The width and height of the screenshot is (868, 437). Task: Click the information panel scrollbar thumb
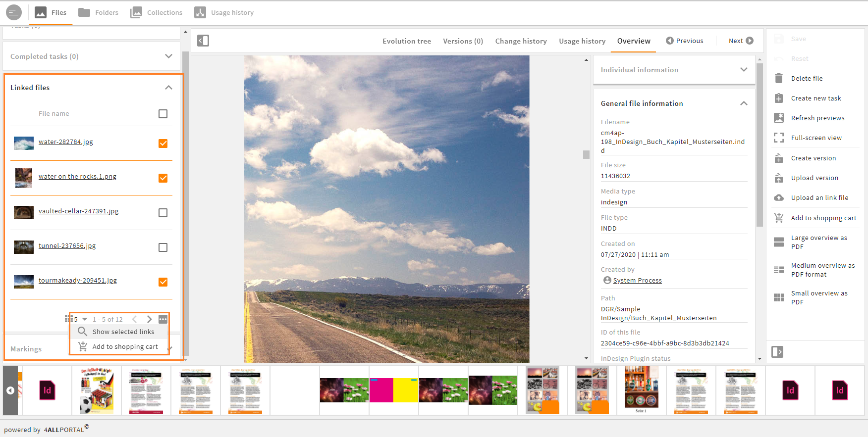click(x=759, y=145)
